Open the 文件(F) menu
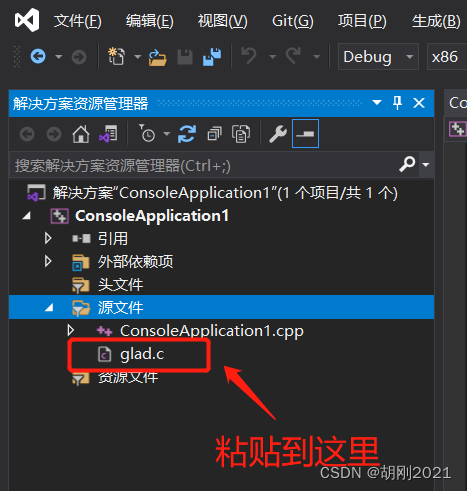This screenshot has width=467, height=491. [x=77, y=21]
